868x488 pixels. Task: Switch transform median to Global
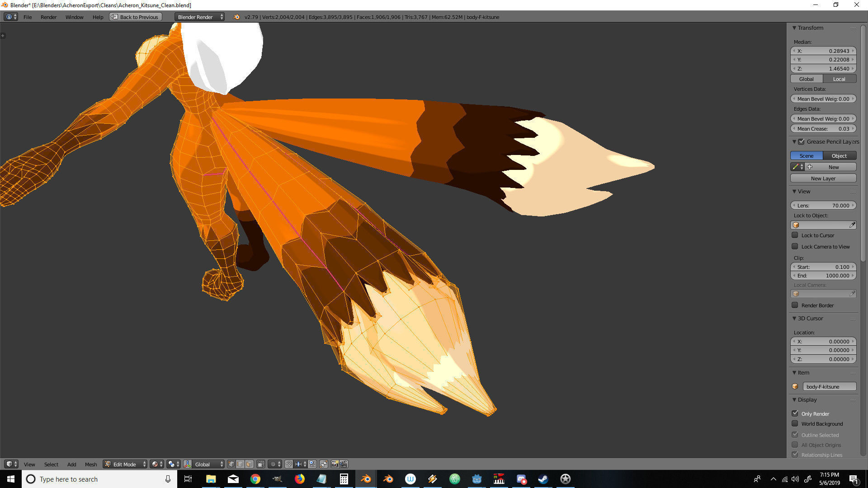(807, 79)
